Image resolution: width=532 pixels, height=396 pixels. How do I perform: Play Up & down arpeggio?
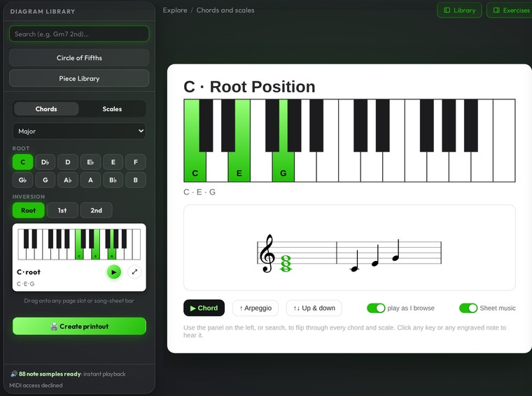click(314, 308)
